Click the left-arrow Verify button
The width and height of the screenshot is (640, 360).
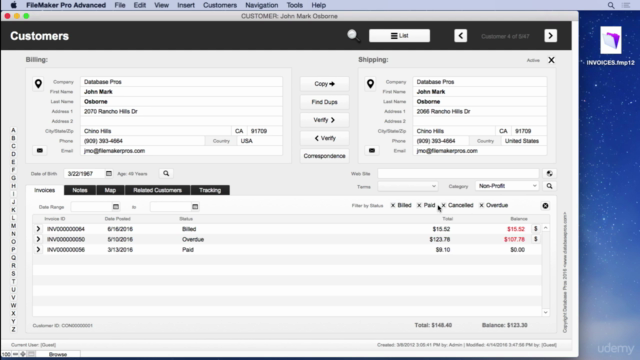coord(324,138)
